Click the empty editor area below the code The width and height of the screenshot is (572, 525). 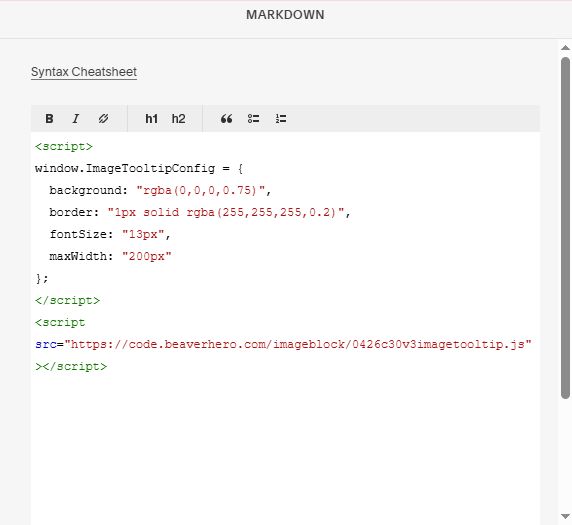point(285,449)
